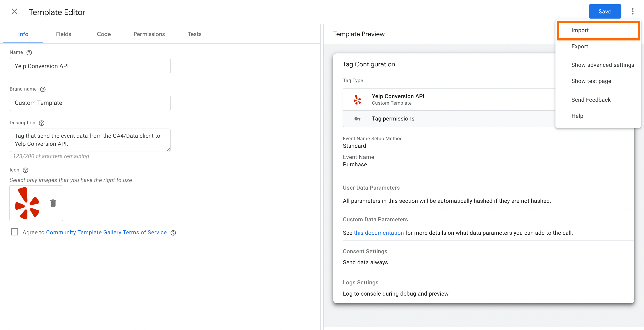The width and height of the screenshot is (644, 330).
Task: Select Show test page menu item
Action: 598,81
